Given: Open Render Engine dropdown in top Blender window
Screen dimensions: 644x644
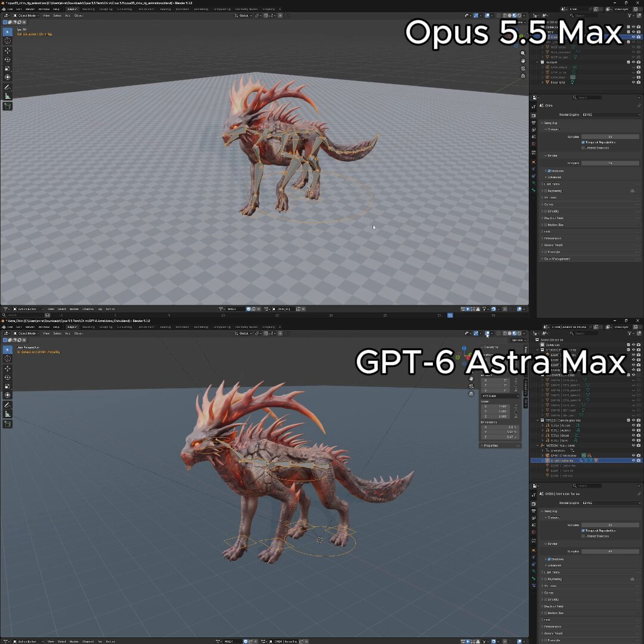Looking at the screenshot, I should [x=611, y=114].
